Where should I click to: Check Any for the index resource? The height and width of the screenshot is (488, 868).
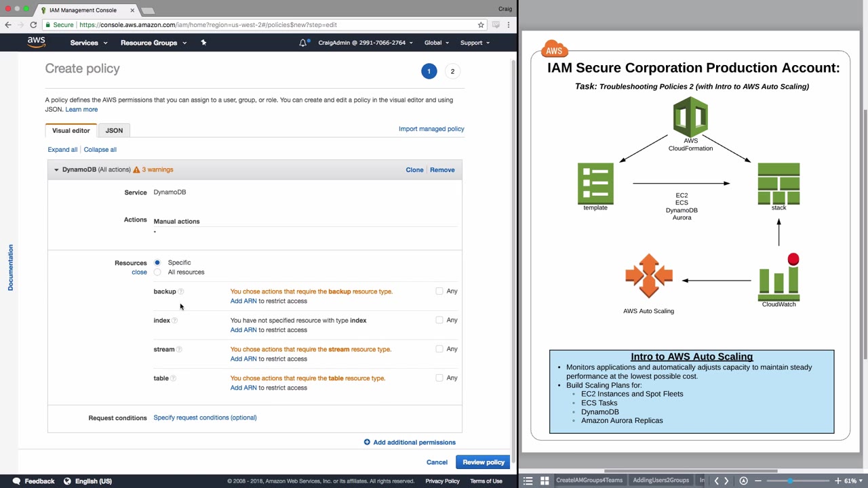pyautogui.click(x=439, y=320)
